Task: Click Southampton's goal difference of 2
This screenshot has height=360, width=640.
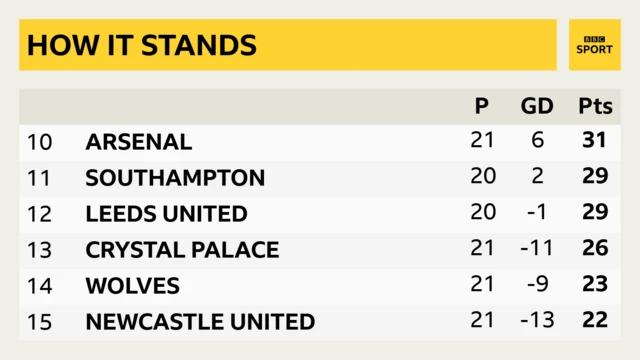Action: click(538, 176)
